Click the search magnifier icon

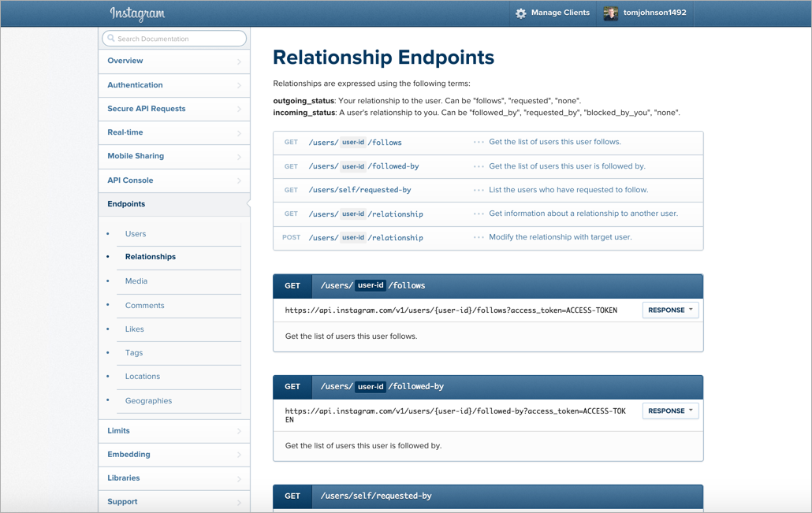click(x=111, y=38)
